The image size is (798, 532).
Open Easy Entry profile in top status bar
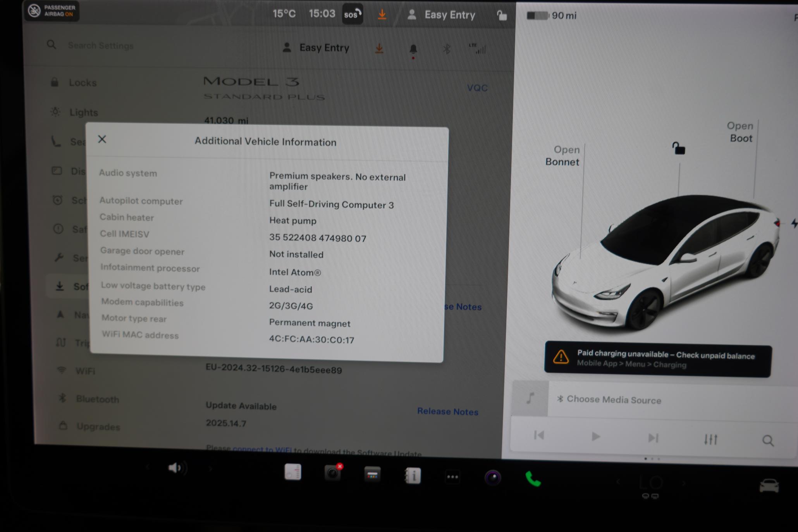(x=441, y=15)
